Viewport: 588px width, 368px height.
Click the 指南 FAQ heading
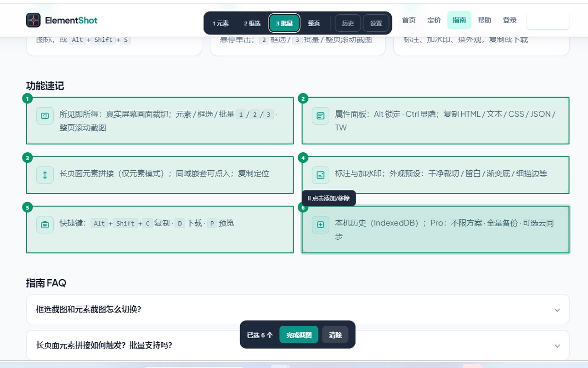point(46,283)
